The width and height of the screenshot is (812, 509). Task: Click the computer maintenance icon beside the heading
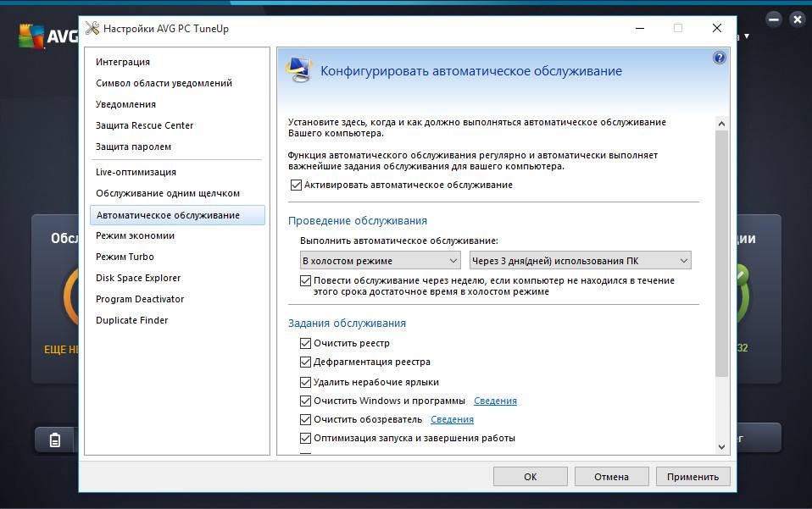click(300, 70)
